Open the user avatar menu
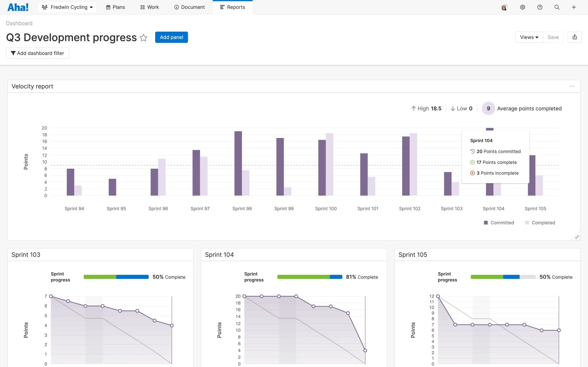The image size is (588, 367). point(504,7)
